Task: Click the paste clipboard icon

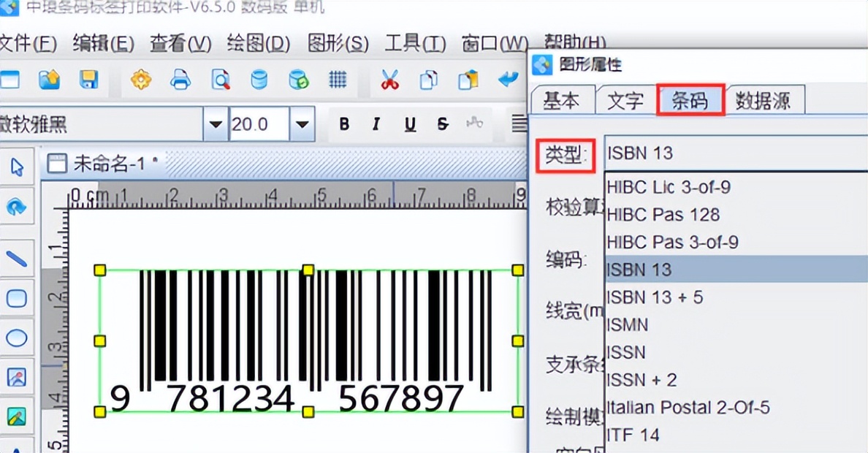Action: [468, 80]
